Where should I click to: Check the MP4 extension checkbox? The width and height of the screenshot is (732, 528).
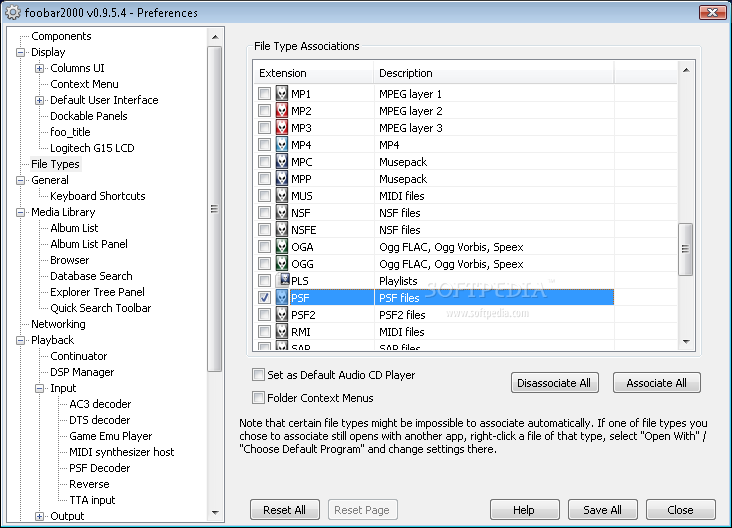pos(264,144)
